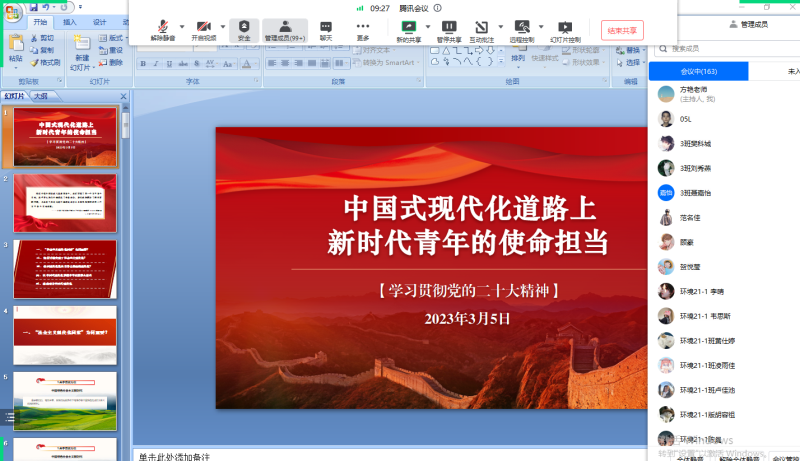
Task: Click the More (更多) three-dots icon
Action: (x=362, y=29)
